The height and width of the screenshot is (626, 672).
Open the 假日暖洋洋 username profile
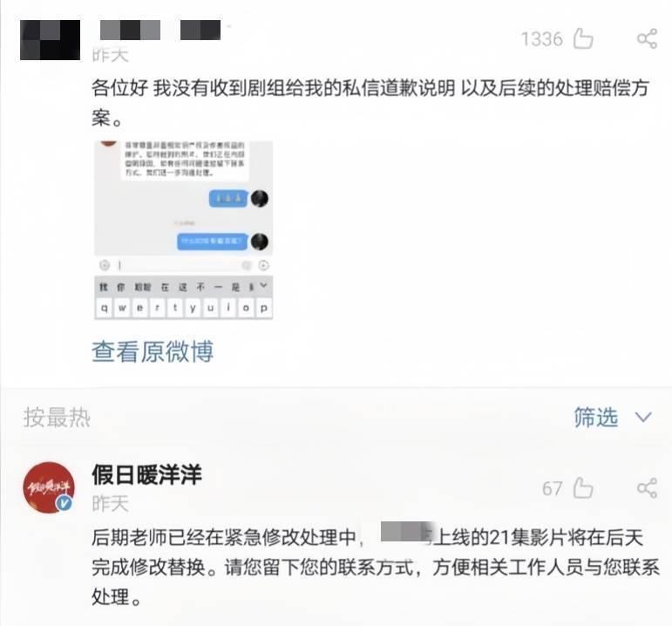[x=146, y=474]
